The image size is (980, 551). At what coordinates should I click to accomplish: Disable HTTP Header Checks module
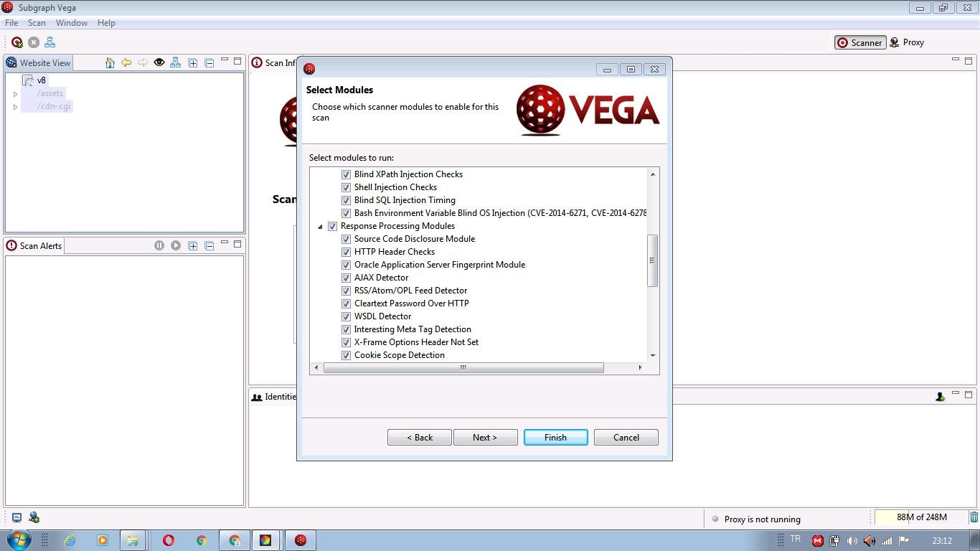point(346,252)
